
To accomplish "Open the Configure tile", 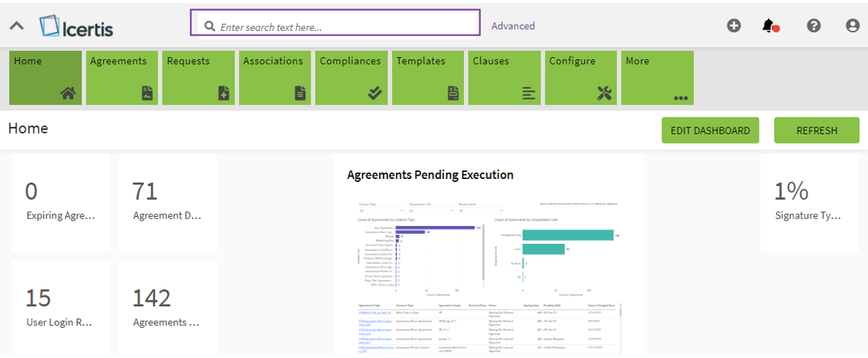I will pos(580,78).
